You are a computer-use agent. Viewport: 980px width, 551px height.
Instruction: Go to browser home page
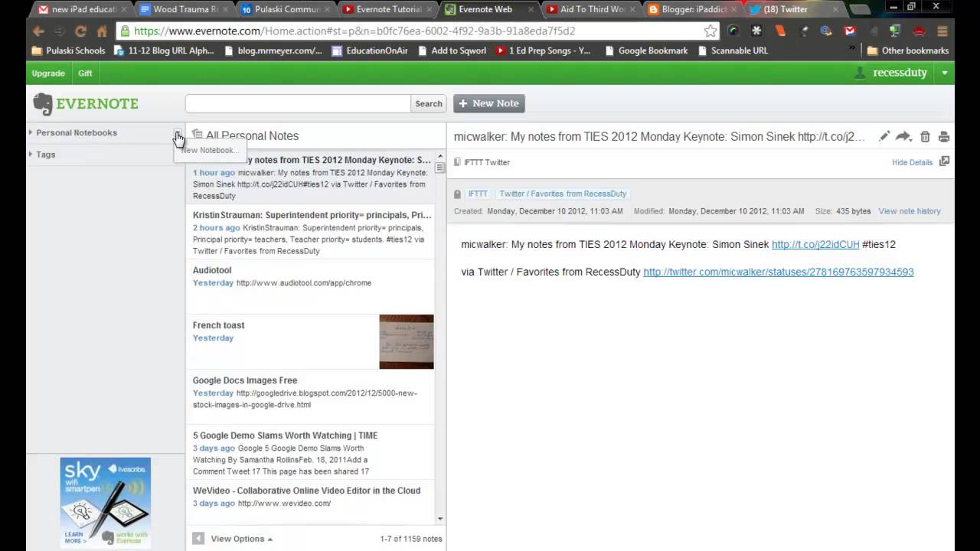(x=102, y=31)
